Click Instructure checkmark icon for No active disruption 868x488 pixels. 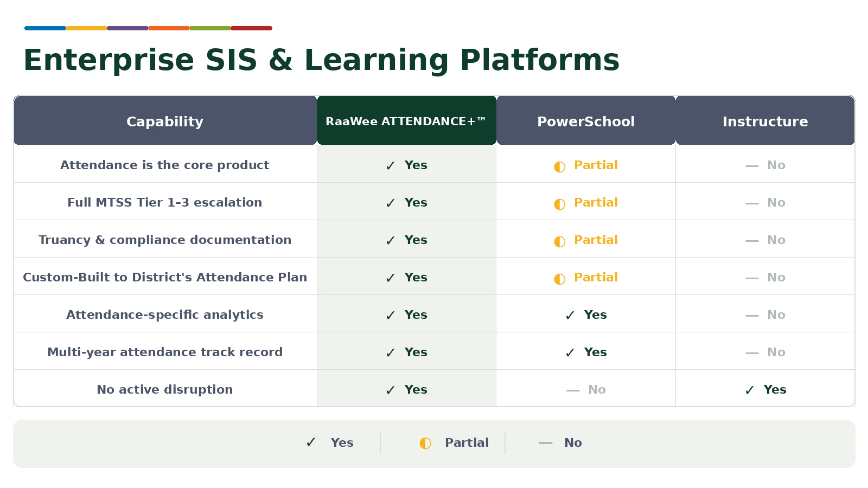click(749, 390)
